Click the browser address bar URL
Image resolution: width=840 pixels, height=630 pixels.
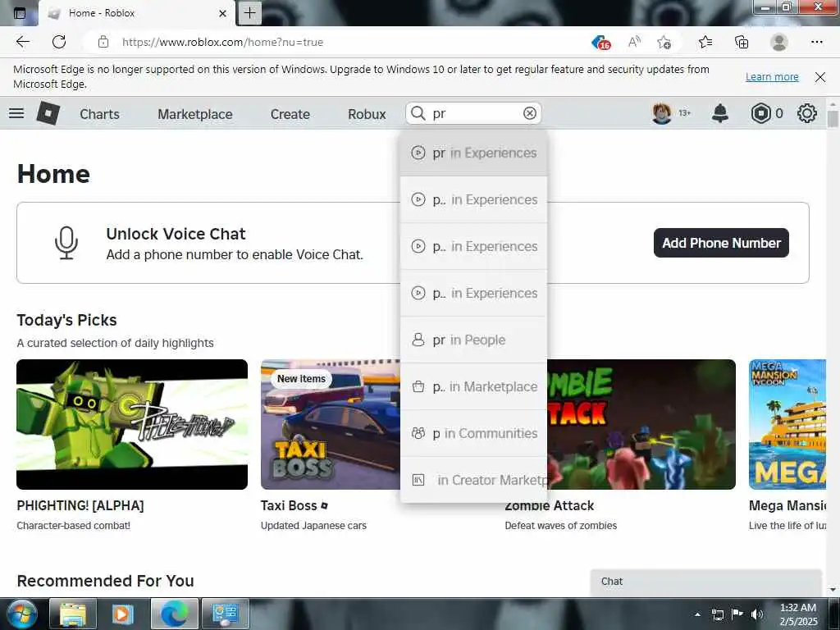pyautogui.click(x=222, y=43)
